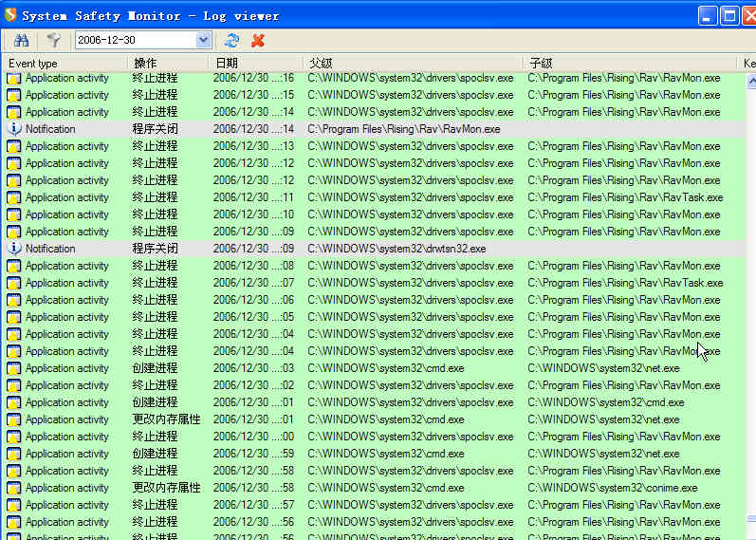Click the scrollbar up arrow of the log list

click(751, 81)
